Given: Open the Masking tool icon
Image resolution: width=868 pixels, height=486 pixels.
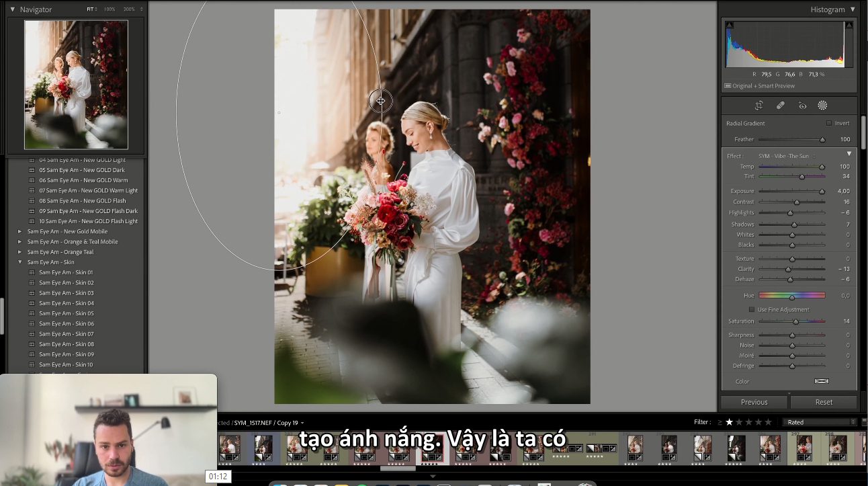Looking at the screenshot, I should tap(822, 106).
